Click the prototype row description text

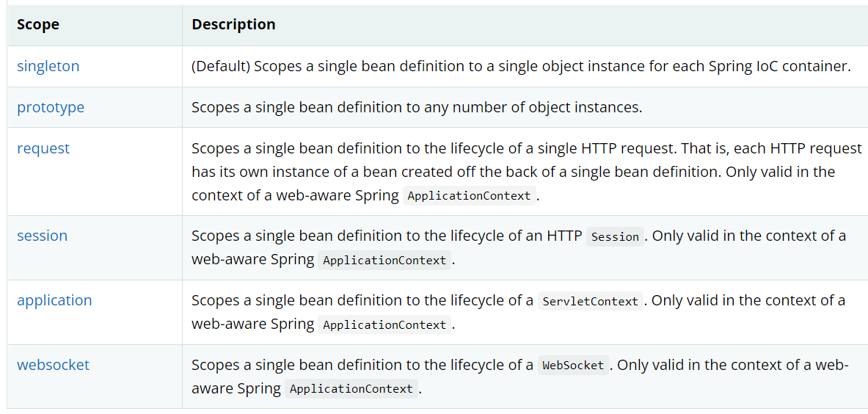pyautogui.click(x=417, y=107)
